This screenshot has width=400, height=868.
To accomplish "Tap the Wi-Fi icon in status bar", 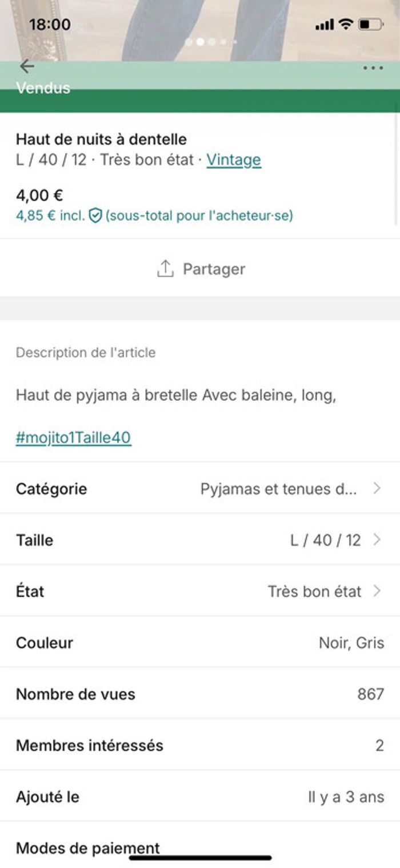I will pyautogui.click(x=345, y=24).
